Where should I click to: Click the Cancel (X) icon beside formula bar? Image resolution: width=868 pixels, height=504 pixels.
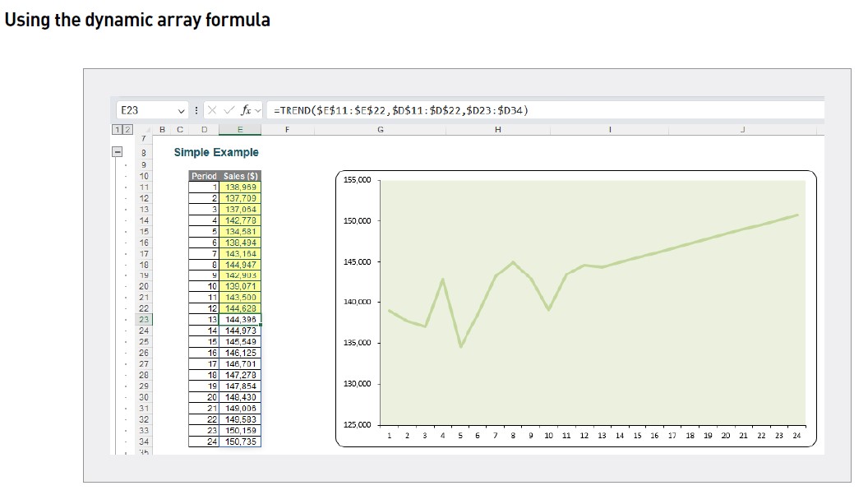coord(211,109)
